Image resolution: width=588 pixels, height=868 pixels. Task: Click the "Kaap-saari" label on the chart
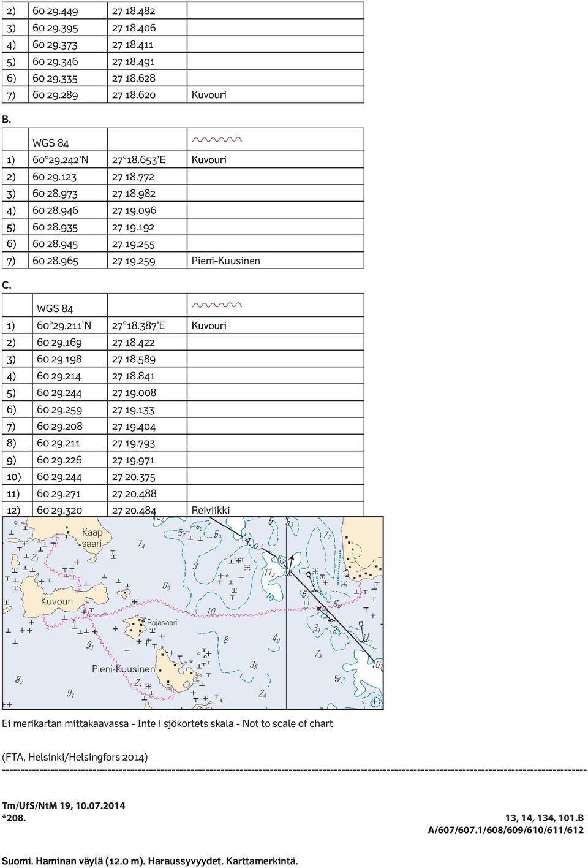[93, 538]
